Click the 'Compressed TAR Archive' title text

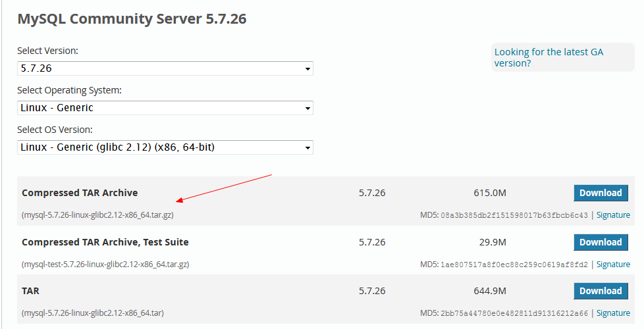(80, 193)
